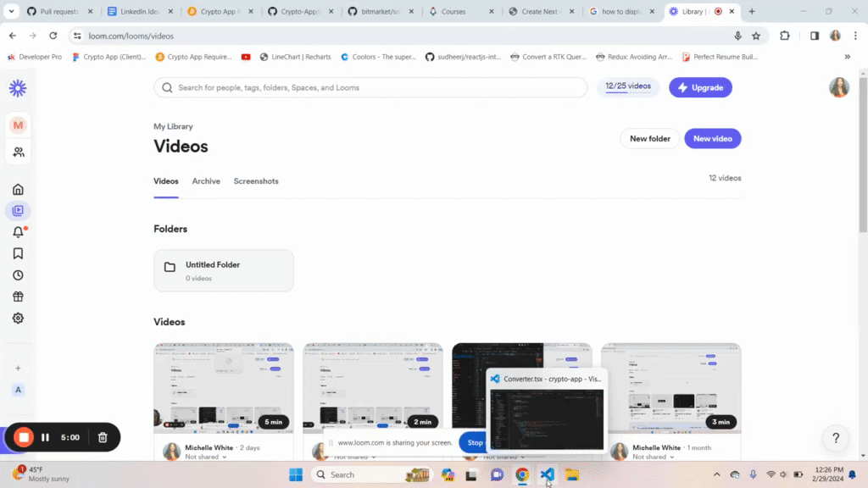Delete the recording using the trash icon
Screen dimensions: 868x488
click(102, 437)
